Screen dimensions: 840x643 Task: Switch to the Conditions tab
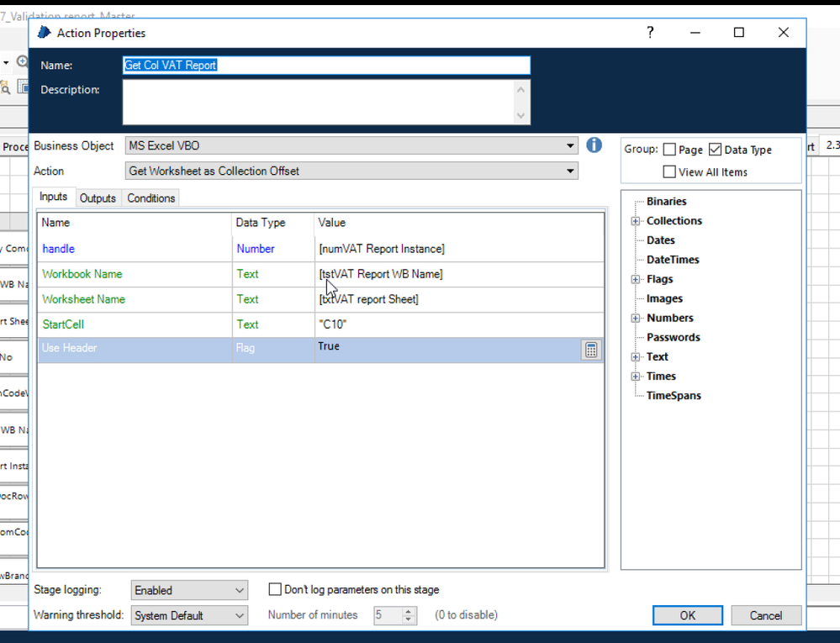tap(151, 198)
